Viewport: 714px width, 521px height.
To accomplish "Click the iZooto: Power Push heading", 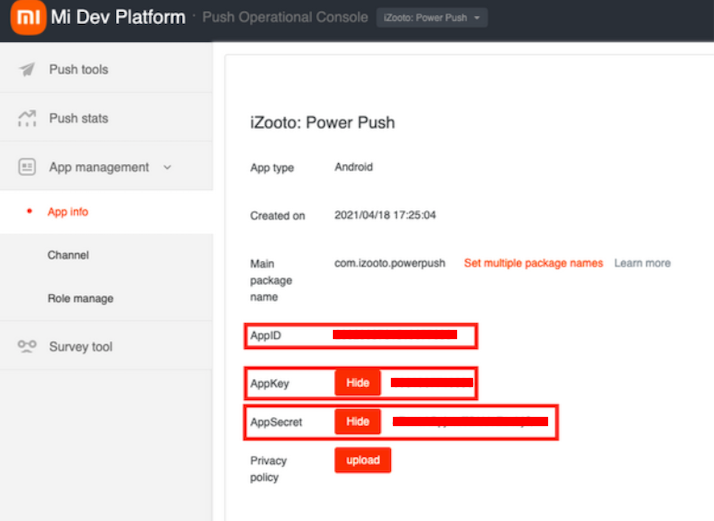I will click(322, 123).
